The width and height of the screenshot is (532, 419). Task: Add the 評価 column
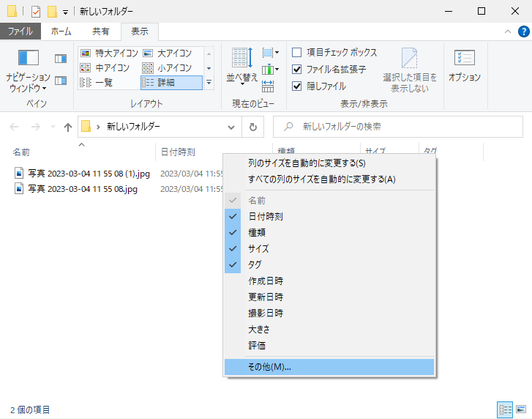point(329,346)
